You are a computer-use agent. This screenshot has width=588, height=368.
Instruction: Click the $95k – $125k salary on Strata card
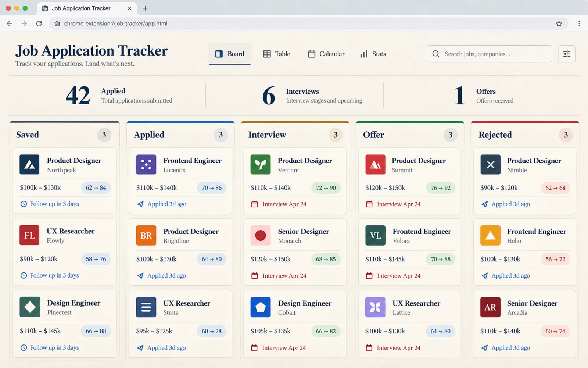tap(154, 331)
